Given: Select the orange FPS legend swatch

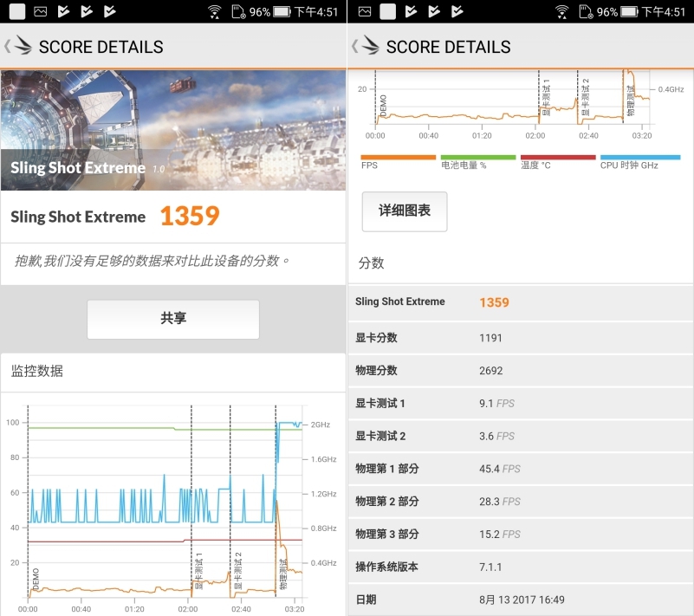Looking at the screenshot, I should pyautogui.click(x=398, y=158).
